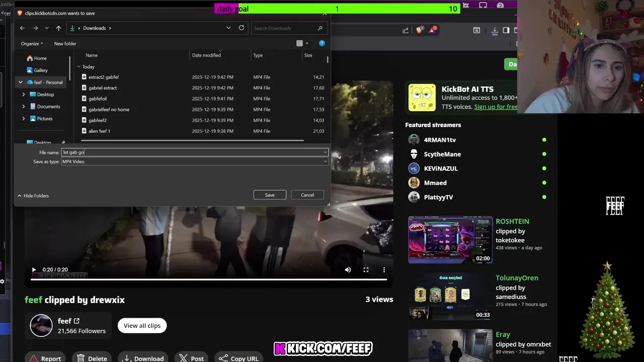The image size is (644, 362).
Task: Sort files by Date modified column
Action: click(x=206, y=55)
